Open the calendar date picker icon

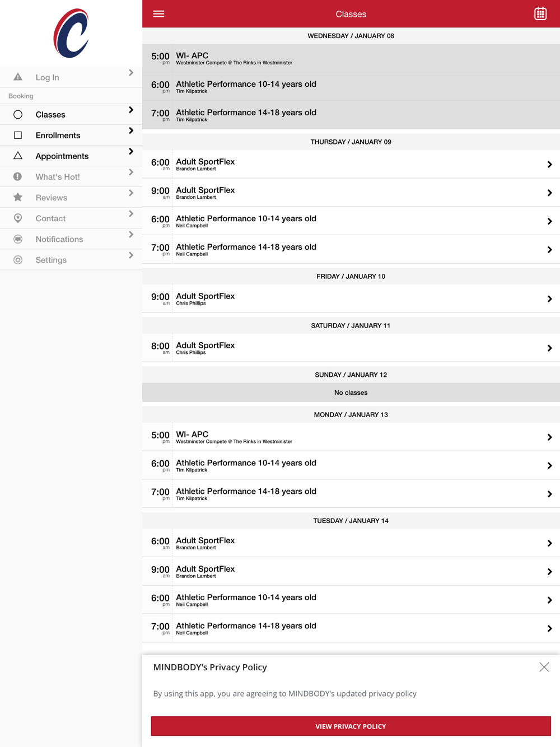click(x=540, y=14)
